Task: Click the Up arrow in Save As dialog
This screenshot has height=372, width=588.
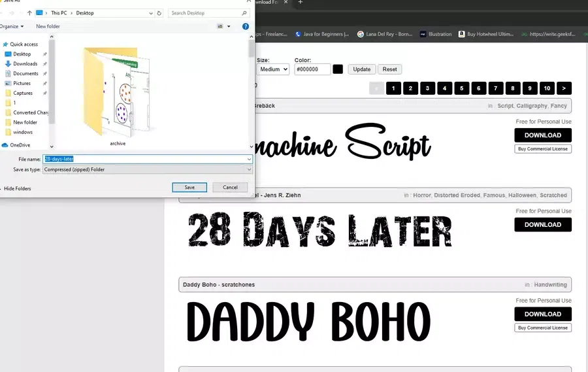Action: [29, 13]
